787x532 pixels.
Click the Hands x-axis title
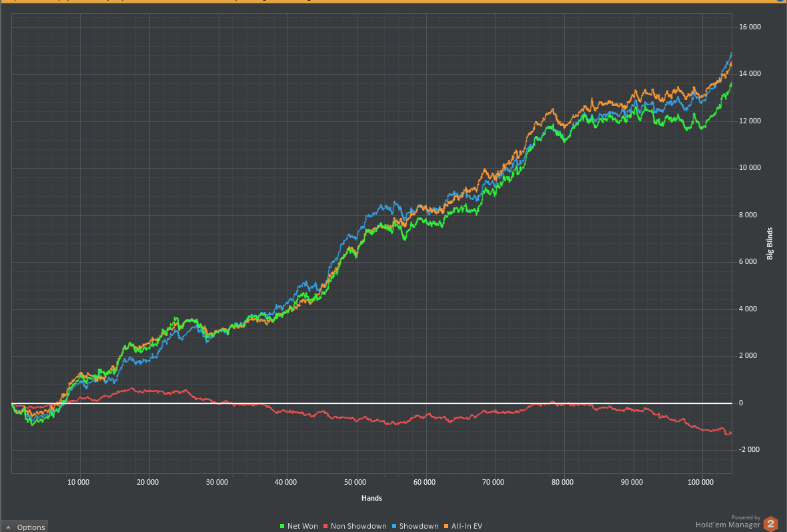click(x=371, y=498)
